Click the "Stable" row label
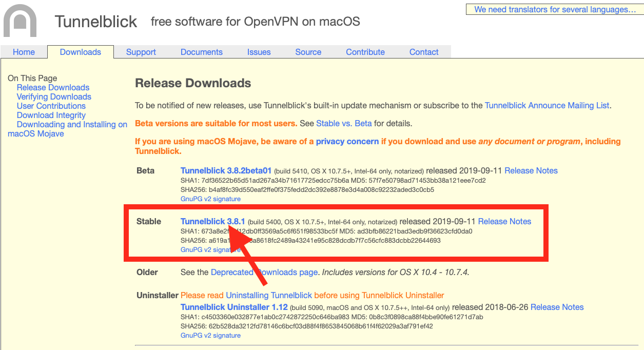 point(149,221)
